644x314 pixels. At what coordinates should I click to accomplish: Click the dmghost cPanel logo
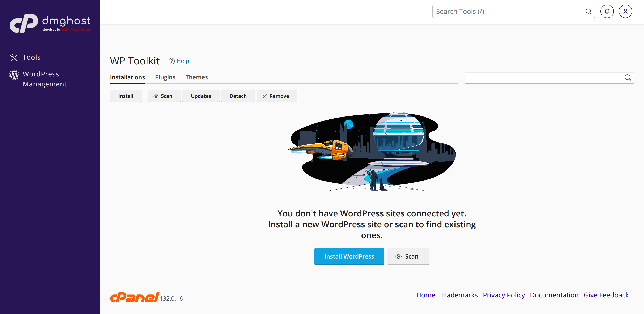pyautogui.click(x=50, y=23)
